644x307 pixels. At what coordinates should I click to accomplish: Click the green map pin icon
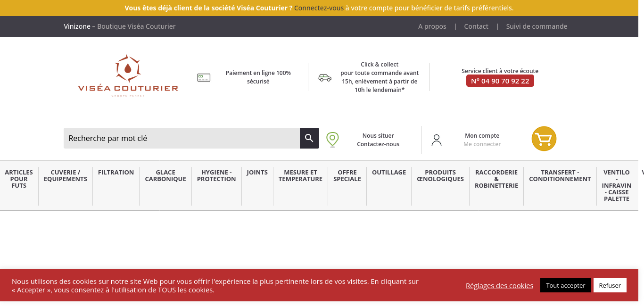(x=332, y=140)
